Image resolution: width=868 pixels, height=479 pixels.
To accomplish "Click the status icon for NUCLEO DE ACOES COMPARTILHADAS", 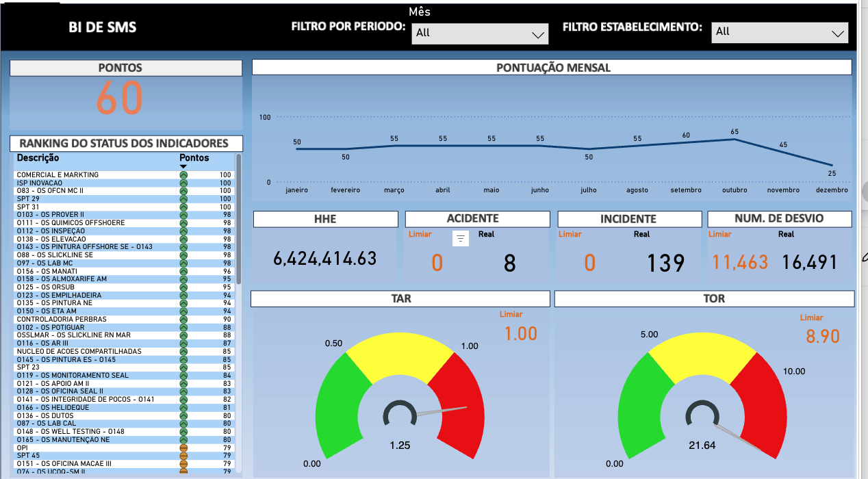I will [x=183, y=352].
